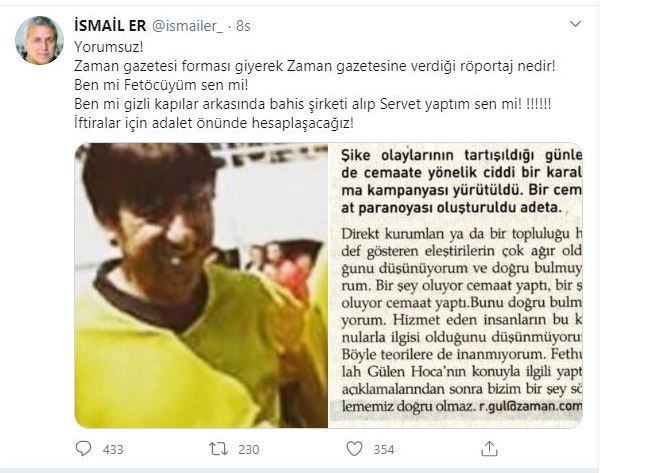Like the tweet with the heart icon
The image size is (664, 473).
click(x=354, y=448)
